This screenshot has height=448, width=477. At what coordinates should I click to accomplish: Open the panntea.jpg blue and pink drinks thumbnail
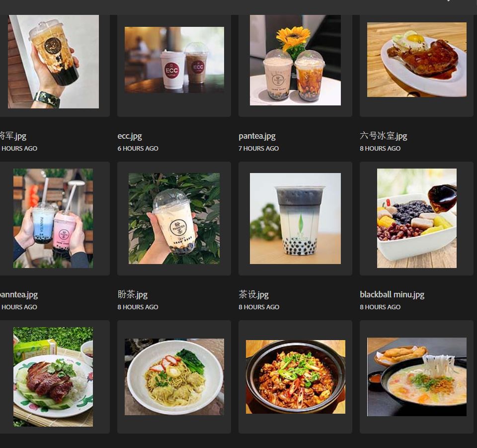(x=53, y=218)
